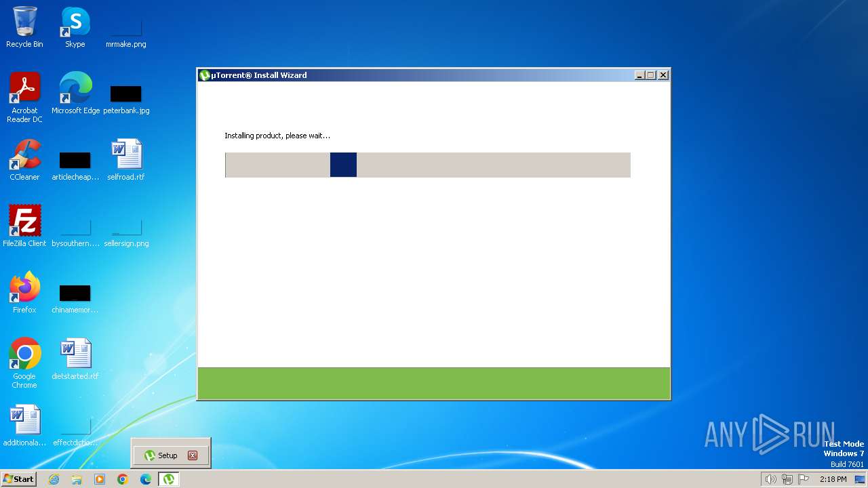Click the Show desktop button
This screenshot has width=868, height=488.
pos(860,479)
